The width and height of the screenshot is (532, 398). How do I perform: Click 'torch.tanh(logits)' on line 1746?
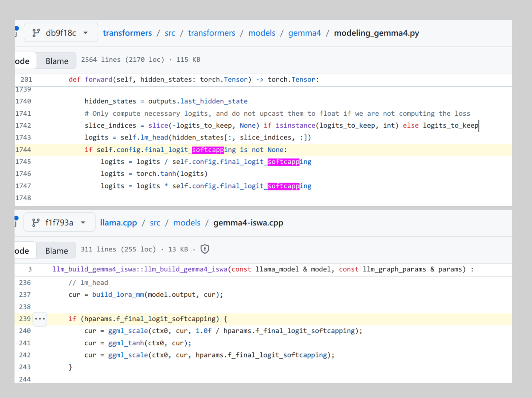tap(172, 174)
